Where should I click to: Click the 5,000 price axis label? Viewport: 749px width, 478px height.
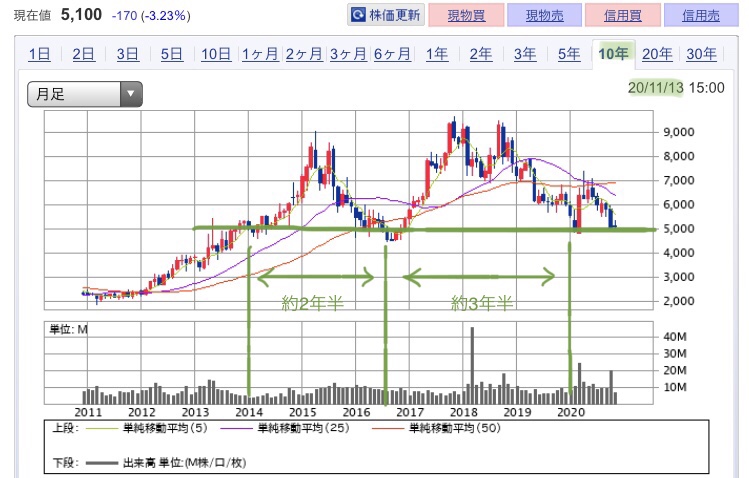click(x=679, y=229)
